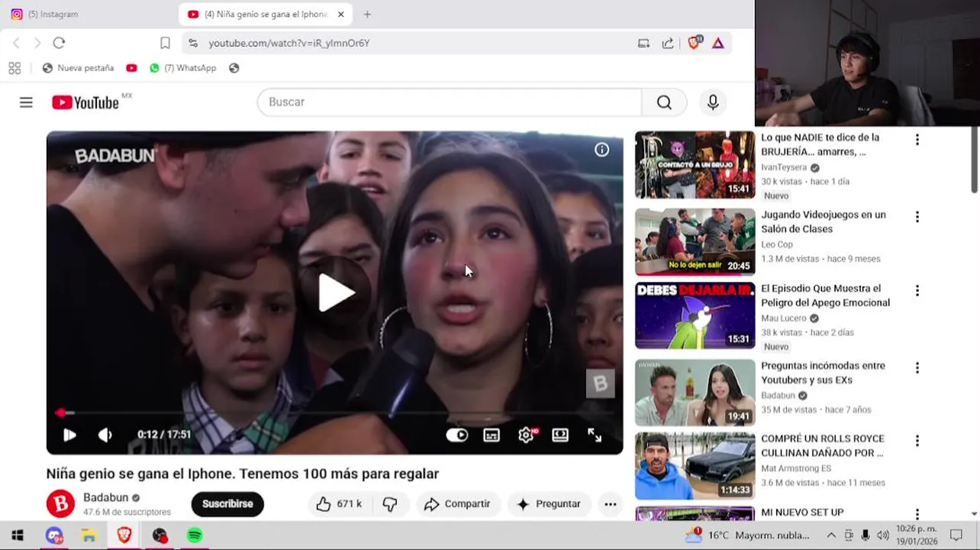The image size is (980, 550).
Task: Open the Windows Start menu
Action: coord(18,535)
